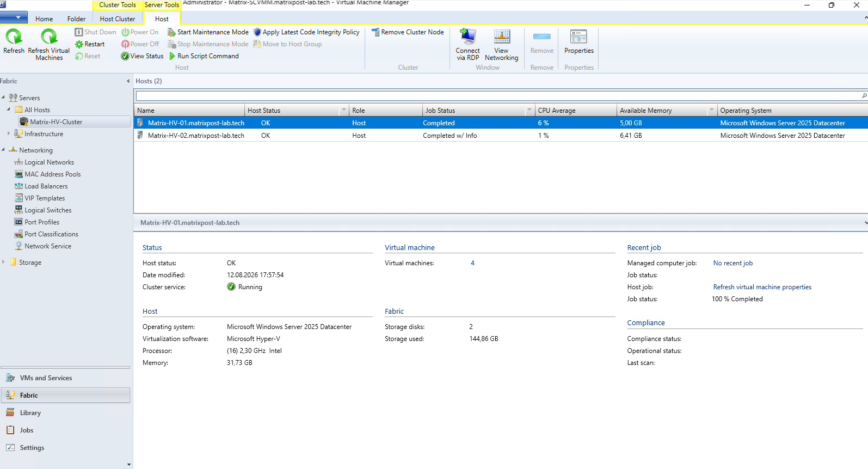Expand navigation pane options arrow at bottom
Image resolution: width=868 pixels, height=469 pixels.
[x=128, y=465]
